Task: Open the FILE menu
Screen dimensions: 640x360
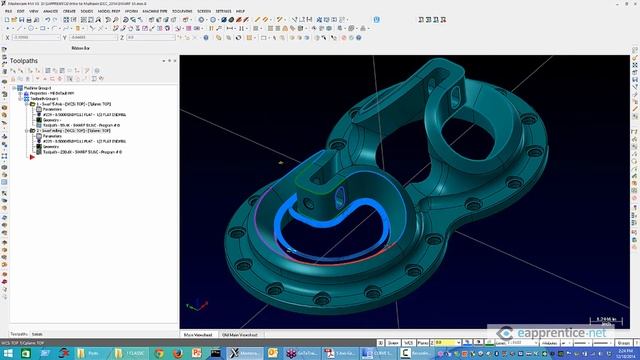Action: click(8, 11)
